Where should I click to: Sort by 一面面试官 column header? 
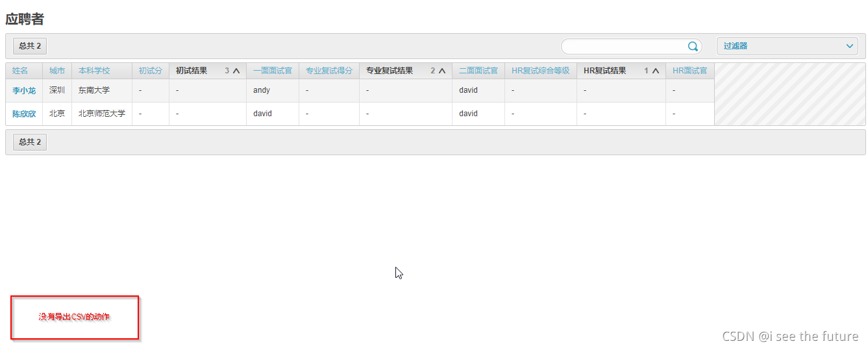[x=273, y=71]
